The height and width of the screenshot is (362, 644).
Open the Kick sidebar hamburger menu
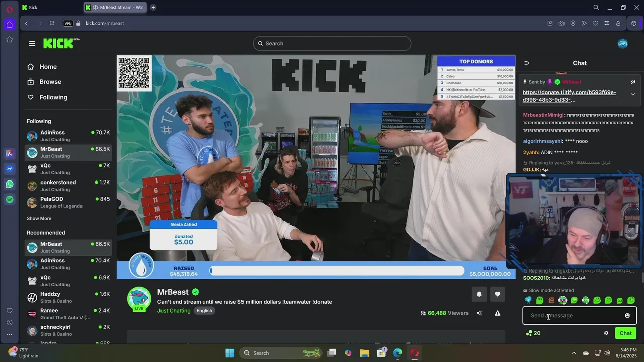click(32, 44)
